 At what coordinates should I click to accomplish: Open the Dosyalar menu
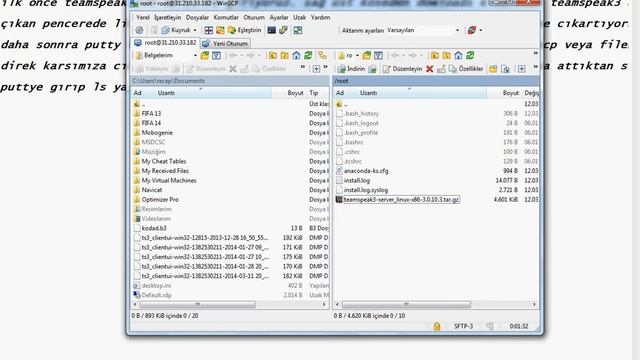[197, 18]
